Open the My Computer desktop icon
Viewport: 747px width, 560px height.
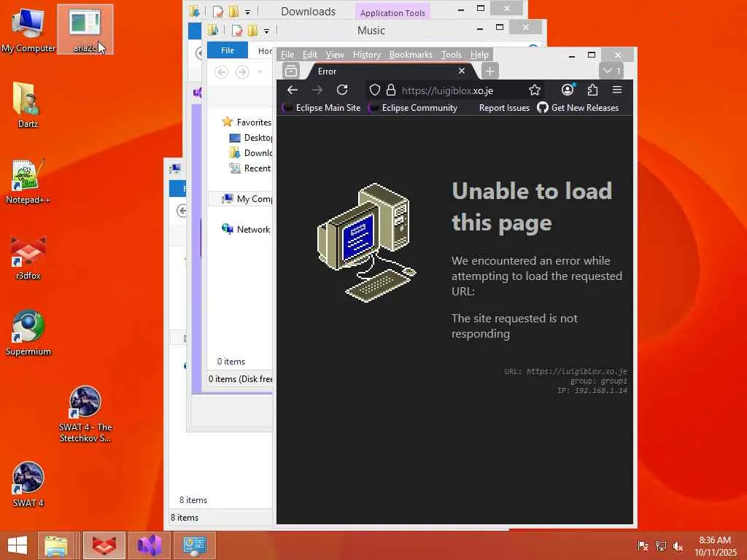pyautogui.click(x=28, y=29)
